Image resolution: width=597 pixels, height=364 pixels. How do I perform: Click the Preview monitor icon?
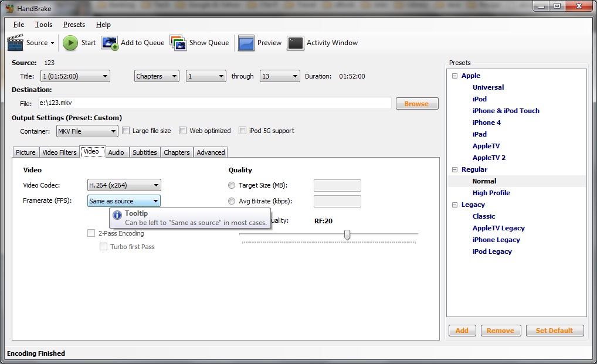246,43
